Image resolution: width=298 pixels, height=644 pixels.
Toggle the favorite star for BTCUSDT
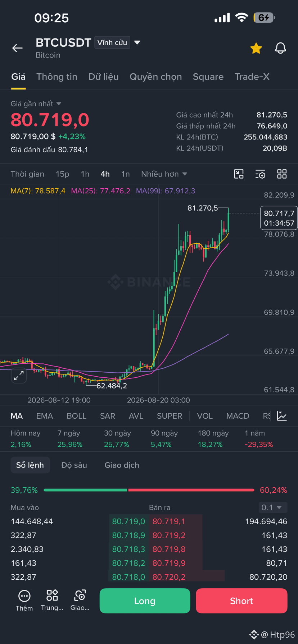[x=256, y=48]
